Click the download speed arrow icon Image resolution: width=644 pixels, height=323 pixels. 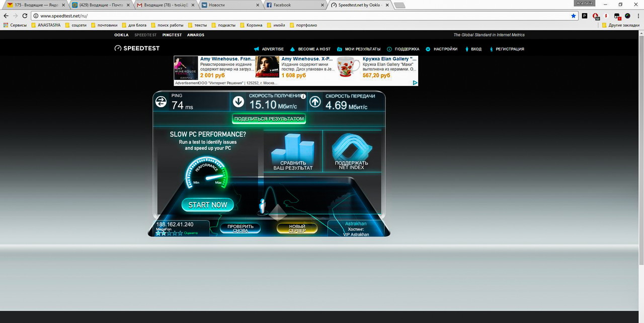(x=238, y=102)
